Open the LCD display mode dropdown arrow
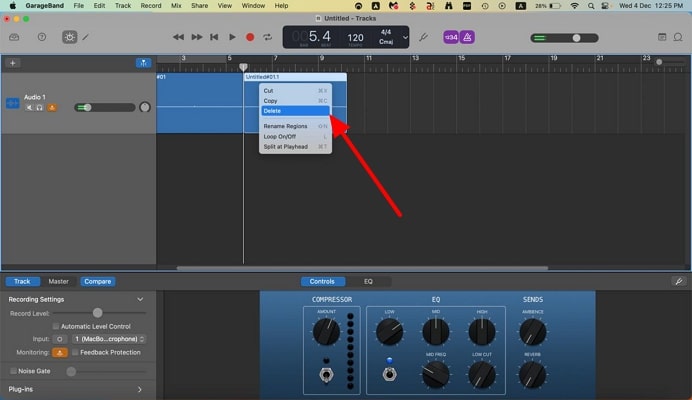Screen dimensions: 692x400 click(405, 38)
